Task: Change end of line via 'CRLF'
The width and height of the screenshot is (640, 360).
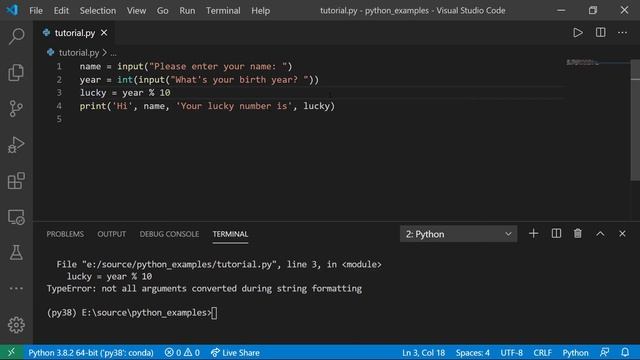Action: point(542,353)
